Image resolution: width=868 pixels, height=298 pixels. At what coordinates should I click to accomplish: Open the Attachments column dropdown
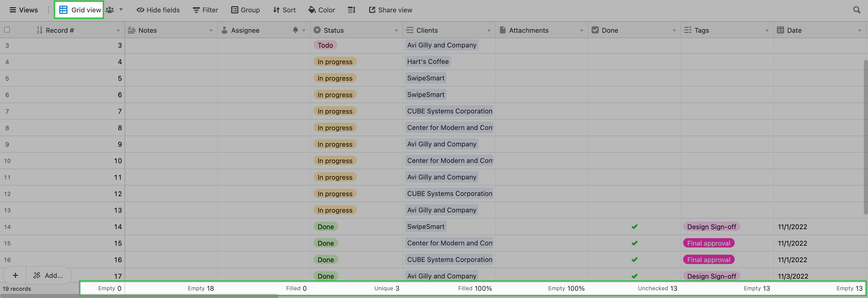(x=581, y=30)
